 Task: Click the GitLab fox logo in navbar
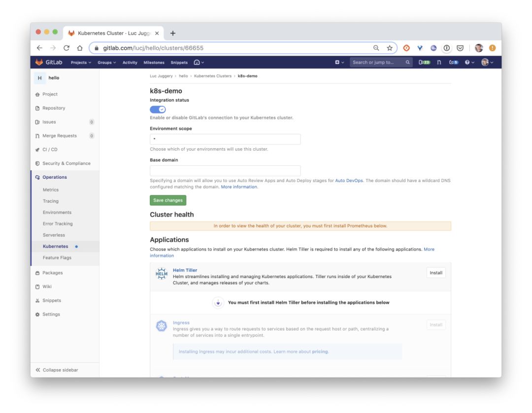(39, 62)
